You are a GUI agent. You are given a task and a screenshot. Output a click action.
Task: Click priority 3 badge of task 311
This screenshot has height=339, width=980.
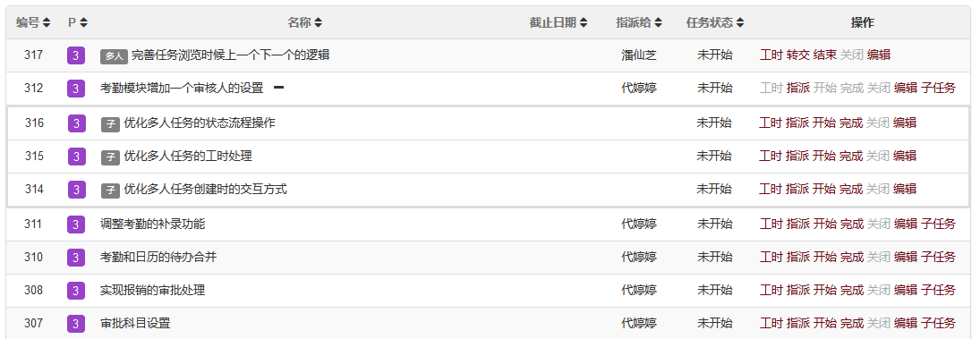click(x=75, y=225)
